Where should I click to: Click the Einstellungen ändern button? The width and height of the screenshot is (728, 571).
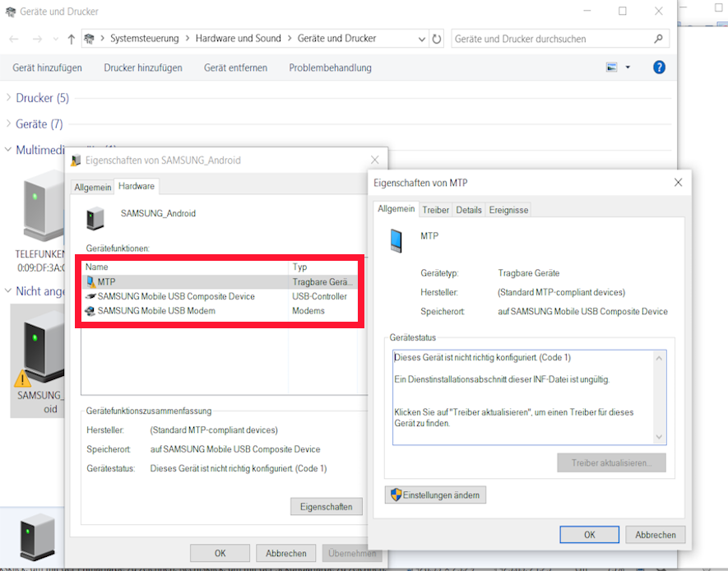436,494
